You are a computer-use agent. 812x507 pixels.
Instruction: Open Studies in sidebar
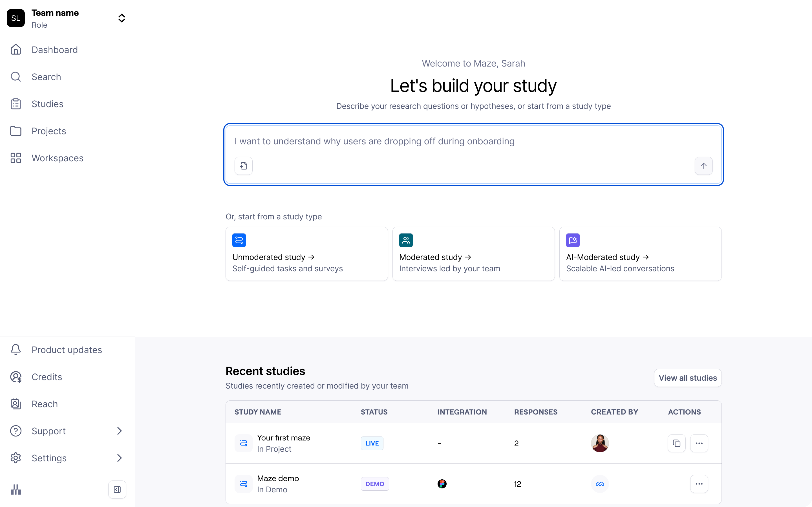tap(67, 104)
